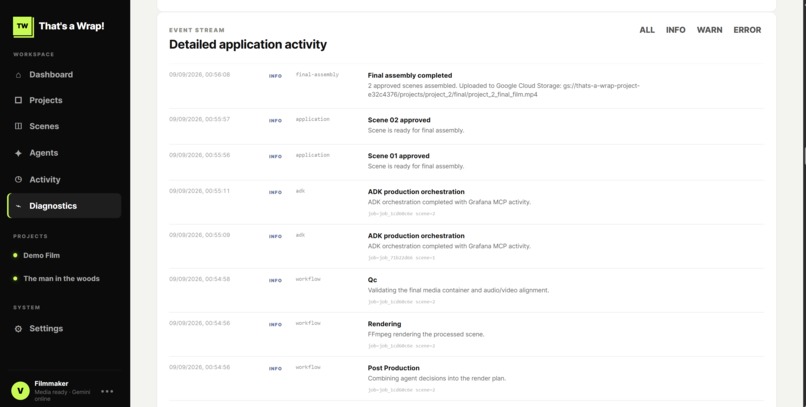Open The man in the woods project
Screen dimensions: 806x407
(61, 279)
